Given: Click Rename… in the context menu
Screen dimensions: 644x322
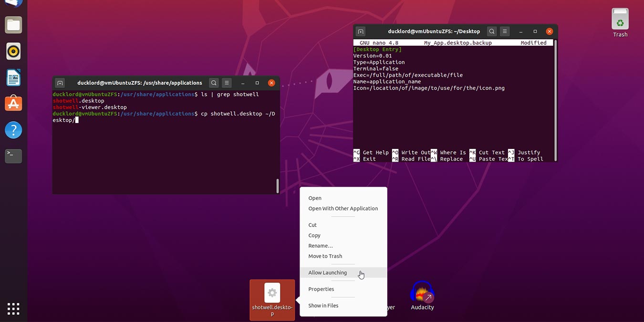Looking at the screenshot, I should tap(320, 246).
